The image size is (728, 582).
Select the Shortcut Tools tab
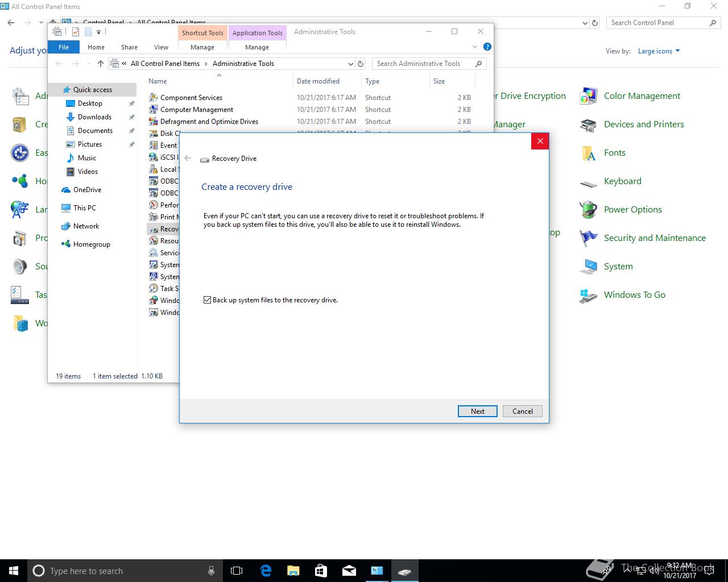coord(202,33)
